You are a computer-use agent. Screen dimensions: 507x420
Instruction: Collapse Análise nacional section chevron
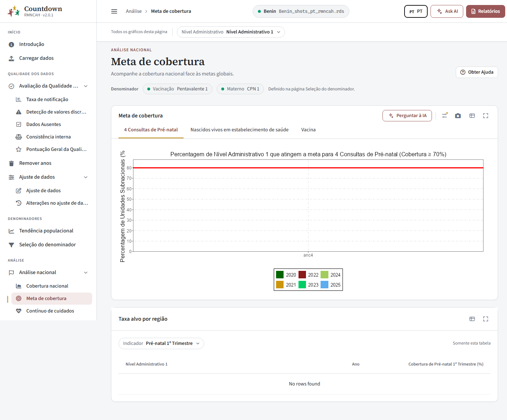tap(86, 273)
